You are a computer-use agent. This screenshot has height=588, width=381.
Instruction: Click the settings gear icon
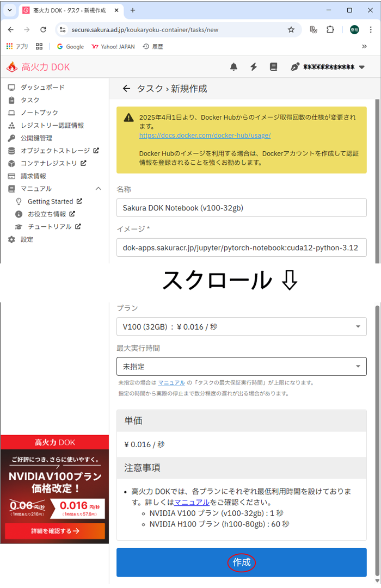pos(11,240)
